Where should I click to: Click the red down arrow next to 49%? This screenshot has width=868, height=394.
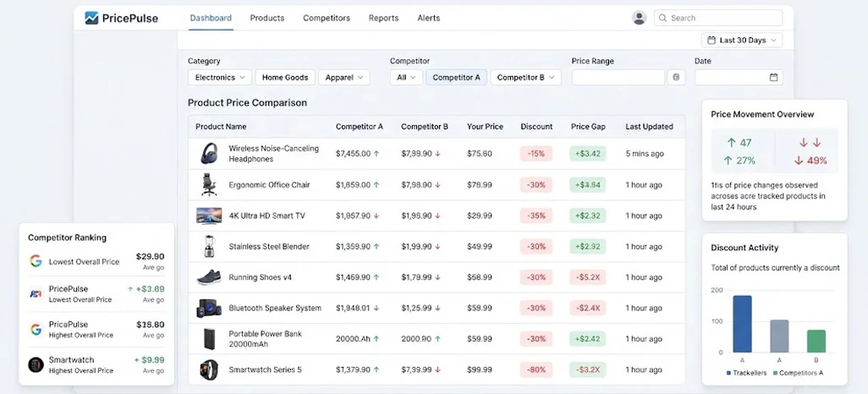point(799,161)
